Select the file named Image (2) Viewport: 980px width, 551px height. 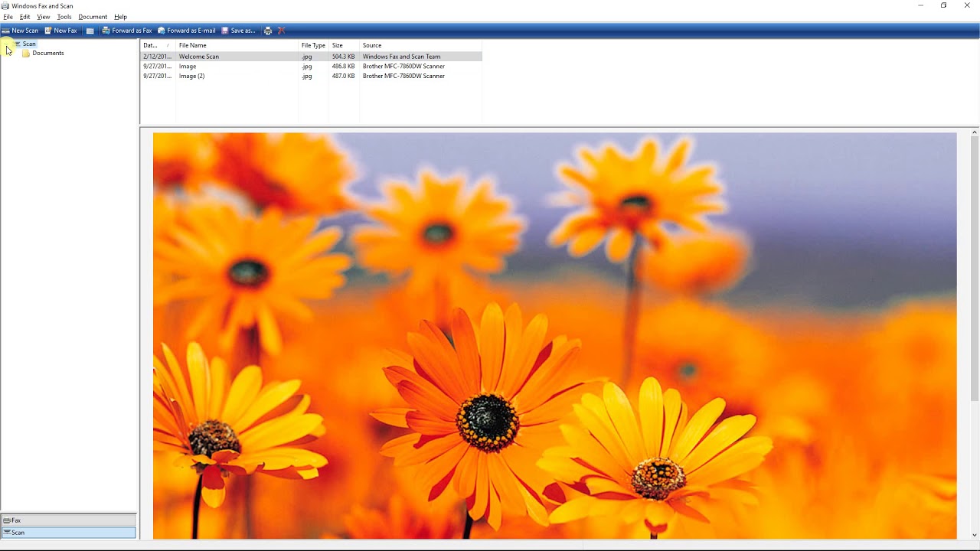[x=191, y=76]
